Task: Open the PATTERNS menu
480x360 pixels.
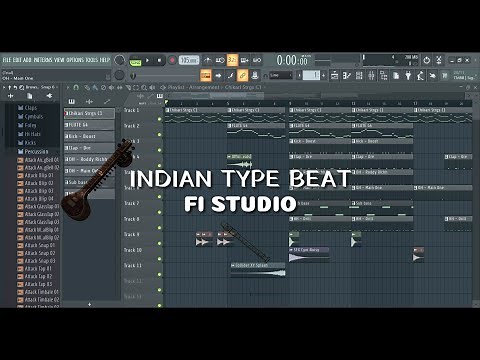Action: (x=43, y=60)
